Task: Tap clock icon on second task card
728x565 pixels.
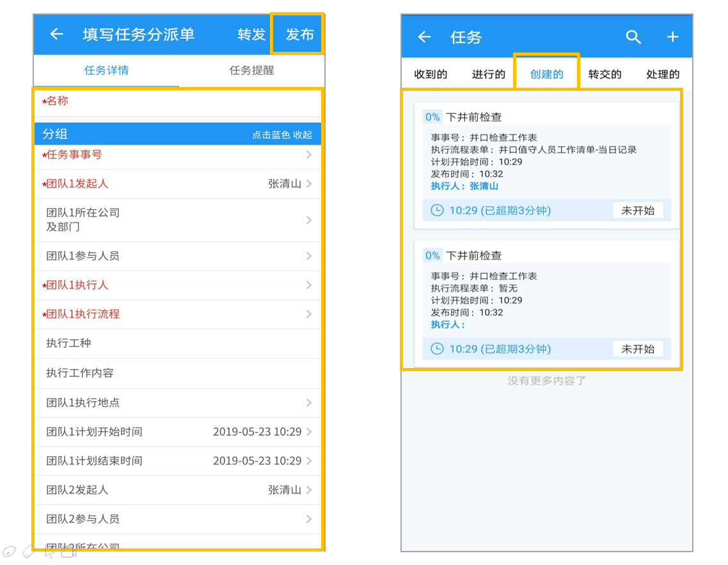Action: pos(437,349)
